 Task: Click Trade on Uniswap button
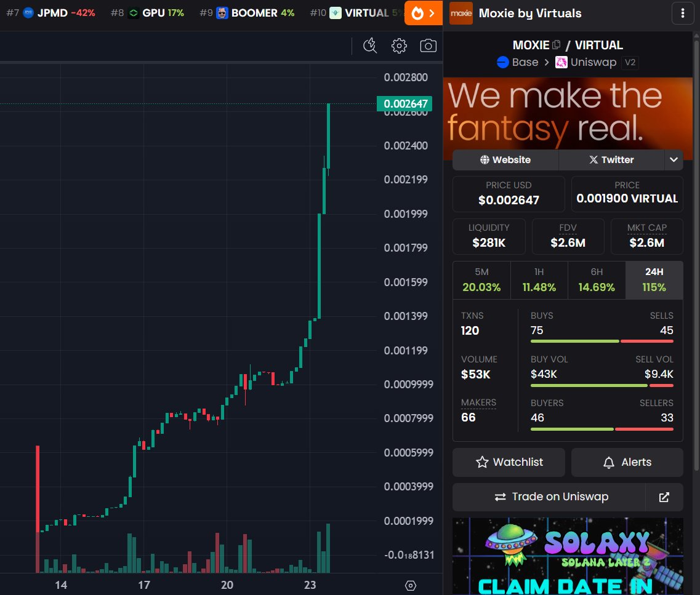coord(549,497)
